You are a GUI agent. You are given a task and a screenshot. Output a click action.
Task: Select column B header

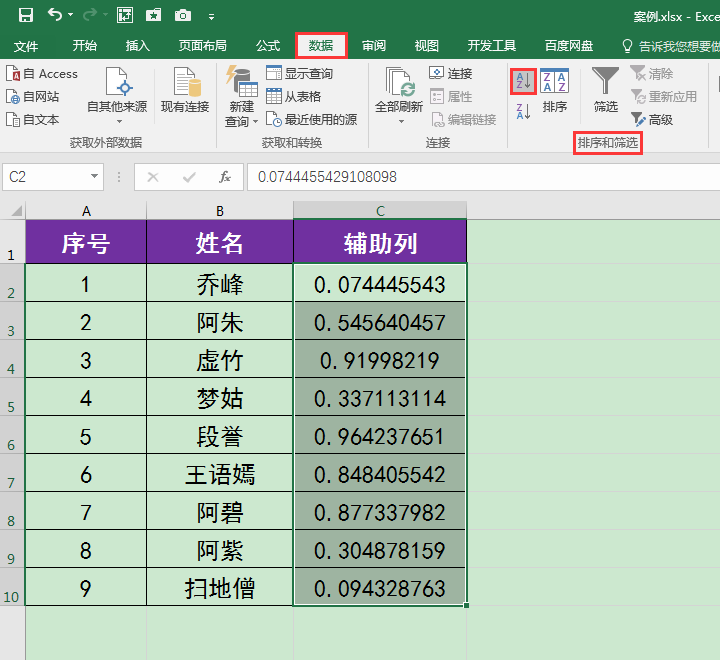pyautogui.click(x=220, y=211)
